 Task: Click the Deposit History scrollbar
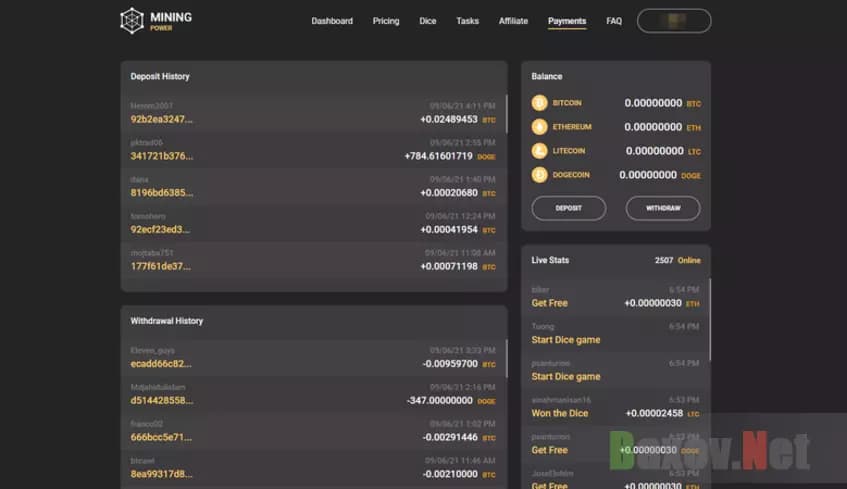point(506,113)
